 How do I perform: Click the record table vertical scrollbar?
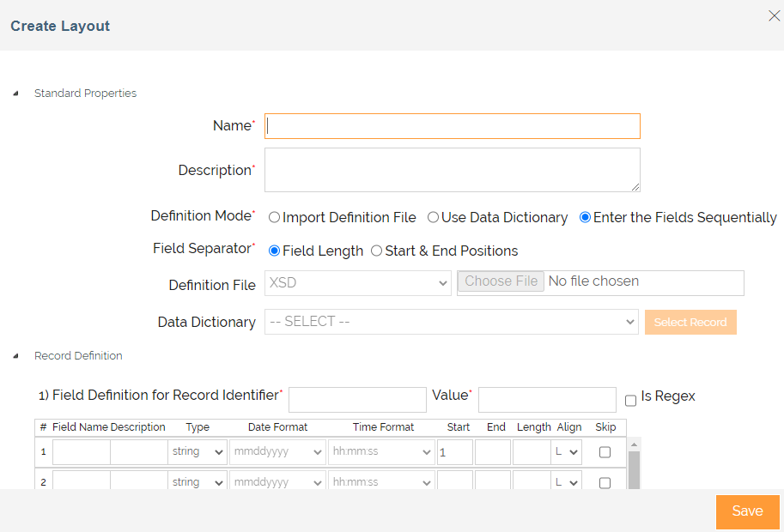tap(634, 468)
